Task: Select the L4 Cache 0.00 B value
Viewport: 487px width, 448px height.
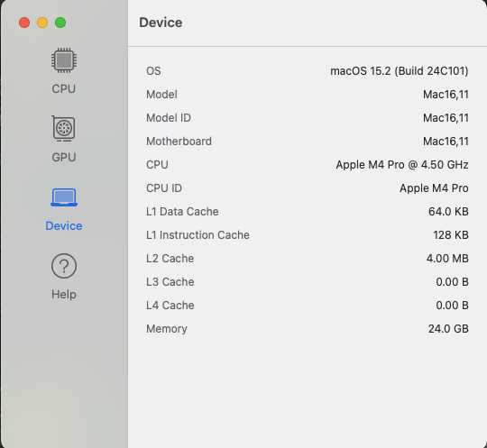Action: click(452, 306)
